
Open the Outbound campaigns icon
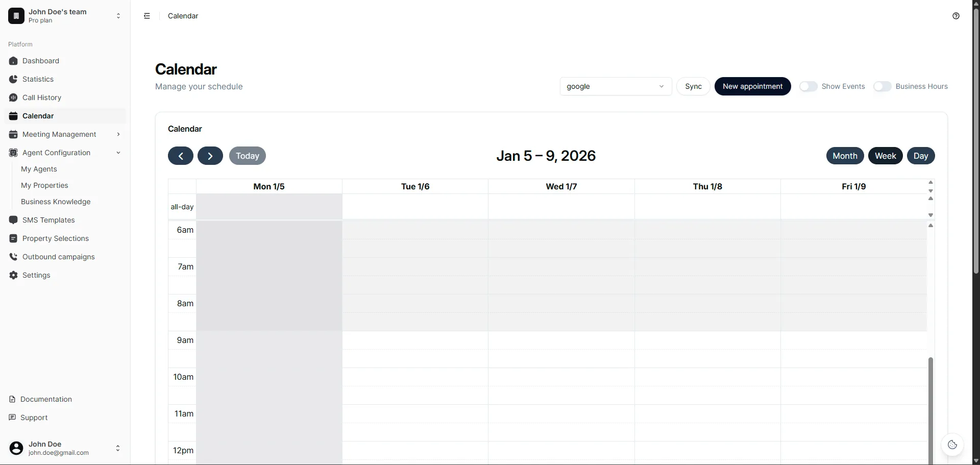pyautogui.click(x=13, y=257)
